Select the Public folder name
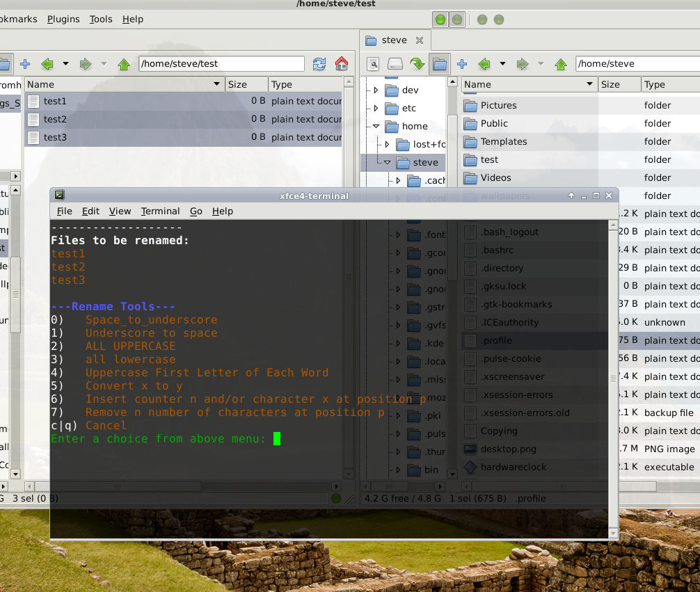The width and height of the screenshot is (700, 592). tap(494, 124)
